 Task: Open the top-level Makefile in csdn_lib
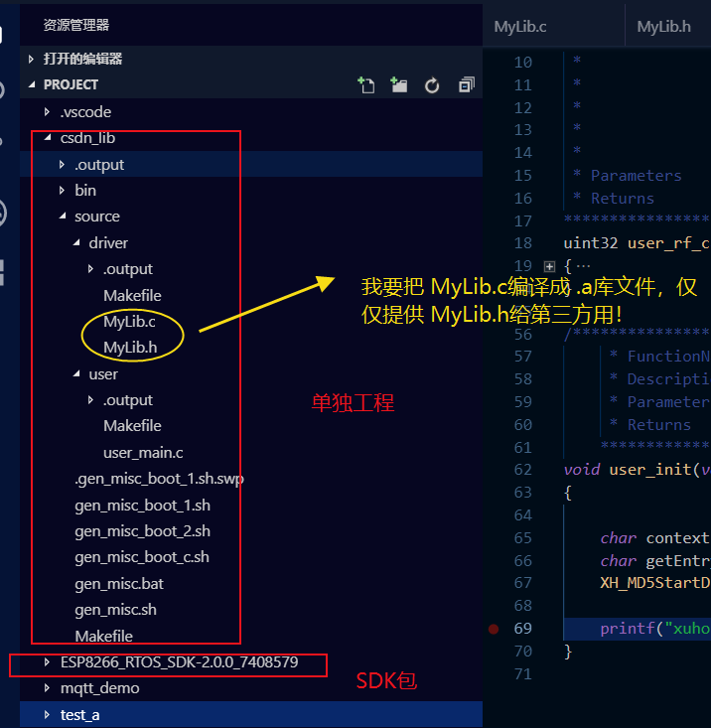pyautogui.click(x=104, y=636)
